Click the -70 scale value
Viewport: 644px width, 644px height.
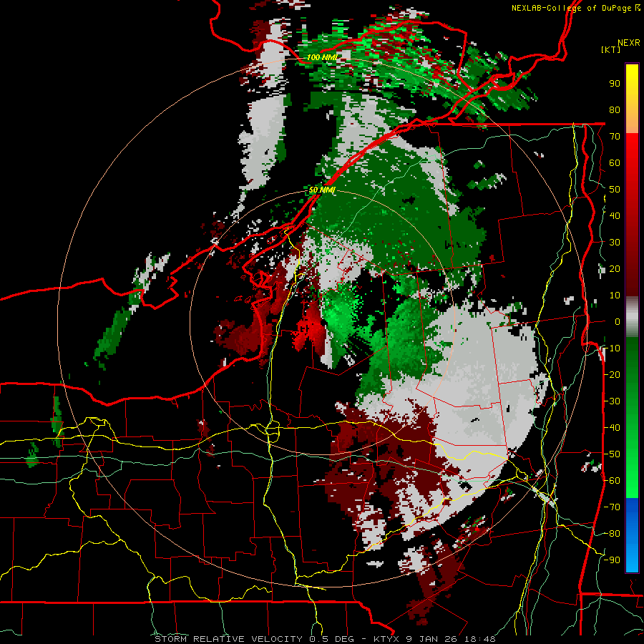[x=612, y=507]
